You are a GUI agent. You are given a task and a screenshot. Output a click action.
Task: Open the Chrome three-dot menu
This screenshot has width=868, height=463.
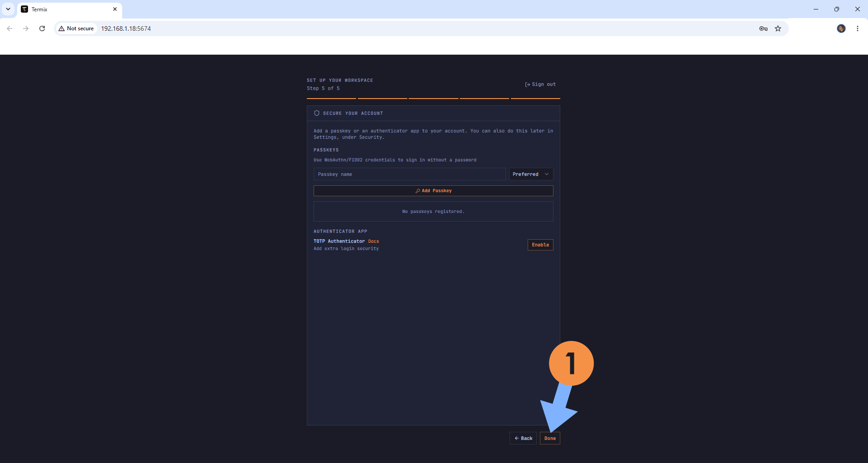858,28
